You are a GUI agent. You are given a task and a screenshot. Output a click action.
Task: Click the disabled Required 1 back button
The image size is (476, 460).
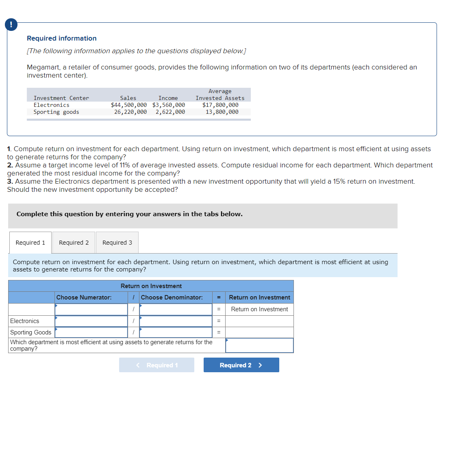pos(156,365)
